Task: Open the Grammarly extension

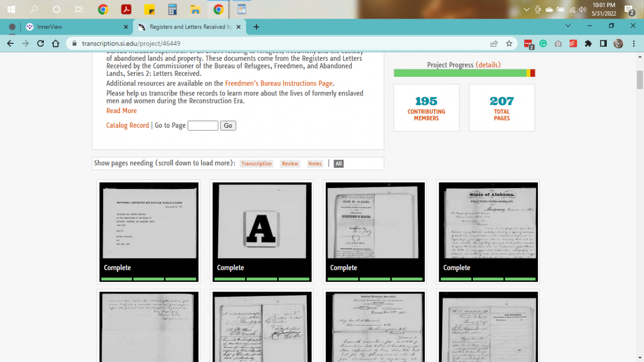Action: point(543,44)
